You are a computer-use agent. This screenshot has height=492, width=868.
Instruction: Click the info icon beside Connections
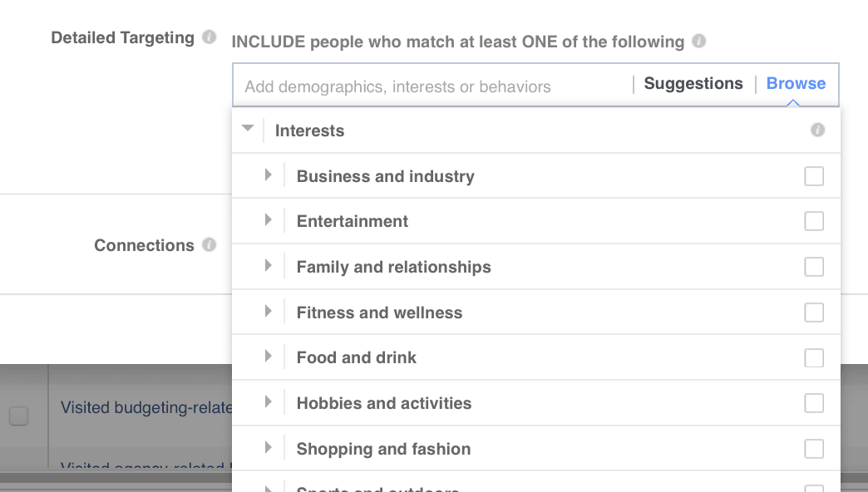[x=210, y=244]
